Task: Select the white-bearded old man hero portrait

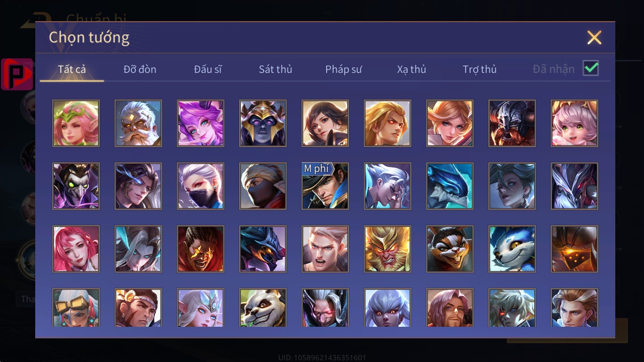Action: click(138, 123)
